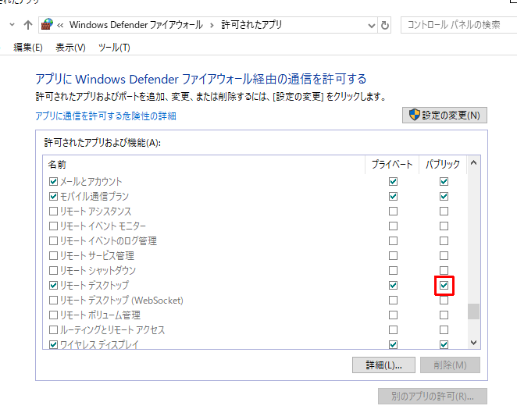Image resolution: width=517 pixels, height=420 pixels.
Task: Enable the リモート デスクトップ (WebSocket) name checkbox
Action: click(53, 301)
